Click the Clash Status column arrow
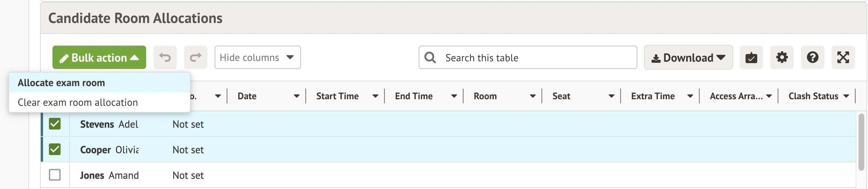868x189 pixels. [847, 96]
